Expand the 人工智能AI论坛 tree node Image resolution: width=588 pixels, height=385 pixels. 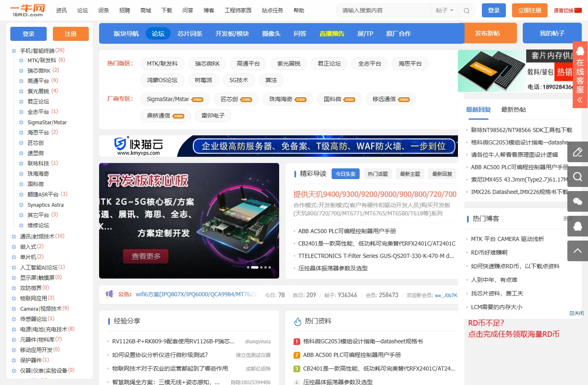14,268
